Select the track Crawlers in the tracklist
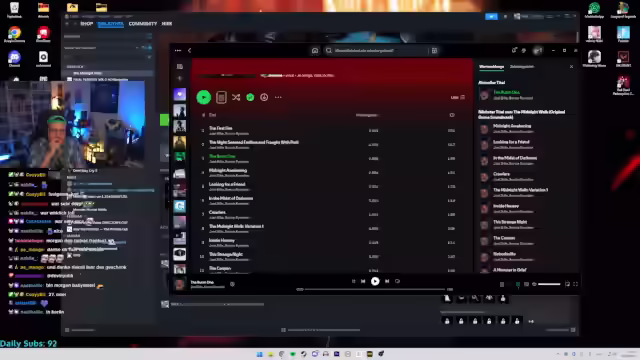This screenshot has height=360, width=640. tap(217, 212)
